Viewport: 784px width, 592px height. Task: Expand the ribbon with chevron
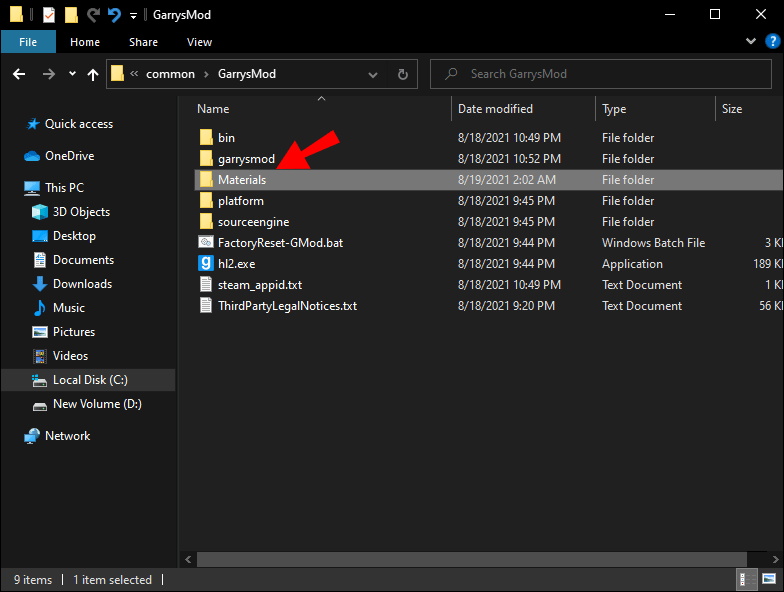[752, 42]
